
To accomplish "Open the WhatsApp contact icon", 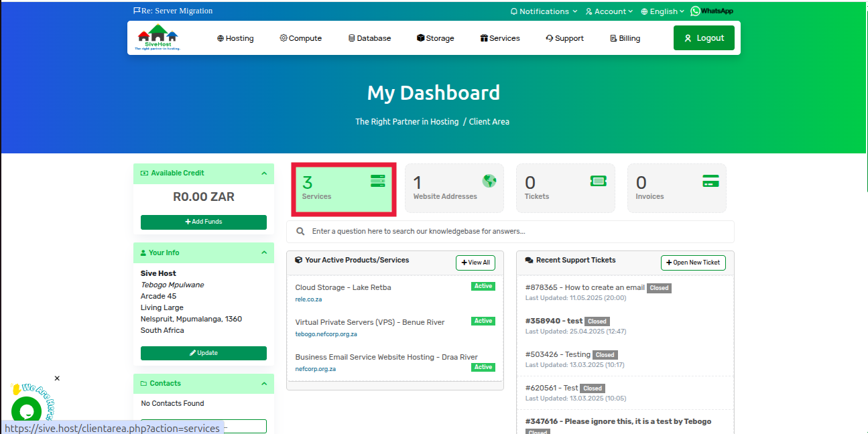I will [712, 11].
